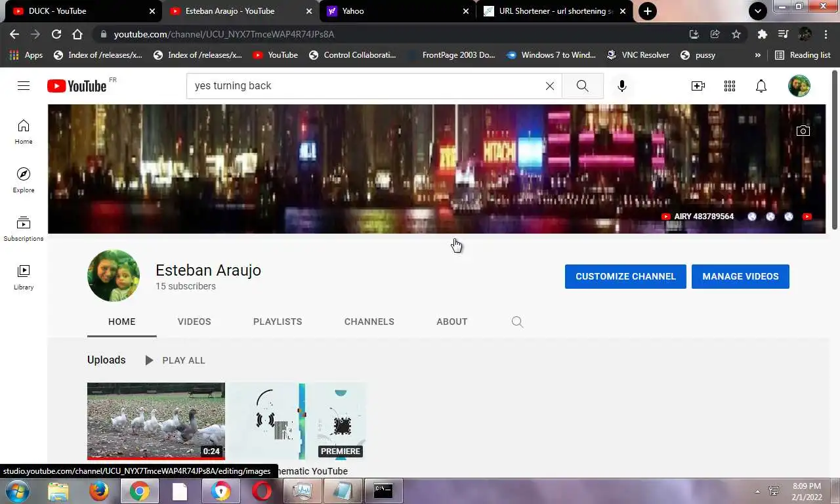Open the Windows Start menu

pyautogui.click(x=17, y=491)
